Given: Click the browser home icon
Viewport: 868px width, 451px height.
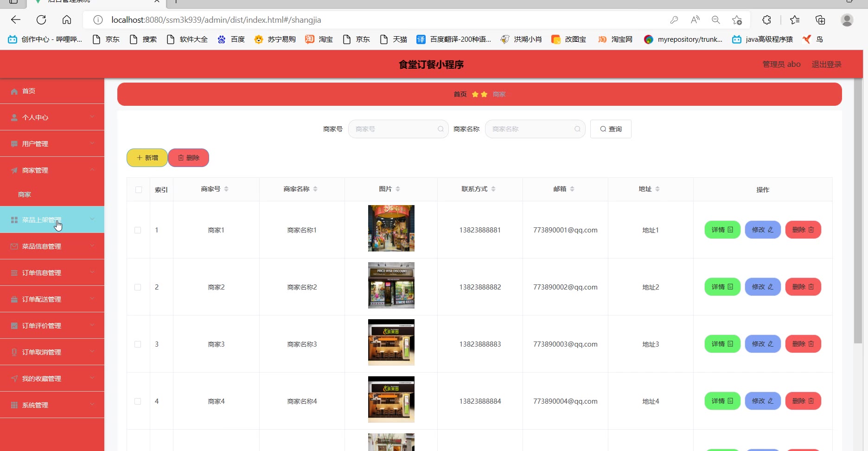Looking at the screenshot, I should pyautogui.click(x=67, y=20).
